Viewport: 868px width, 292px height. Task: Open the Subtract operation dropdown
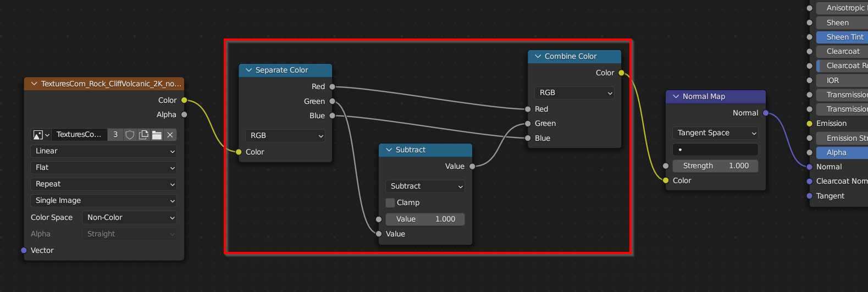click(x=425, y=186)
